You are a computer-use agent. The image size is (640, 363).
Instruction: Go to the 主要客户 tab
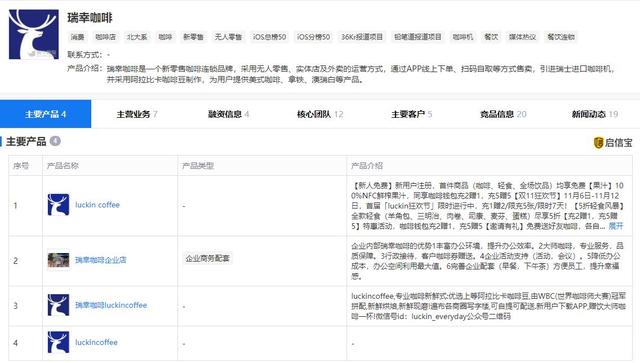pyautogui.click(x=411, y=114)
